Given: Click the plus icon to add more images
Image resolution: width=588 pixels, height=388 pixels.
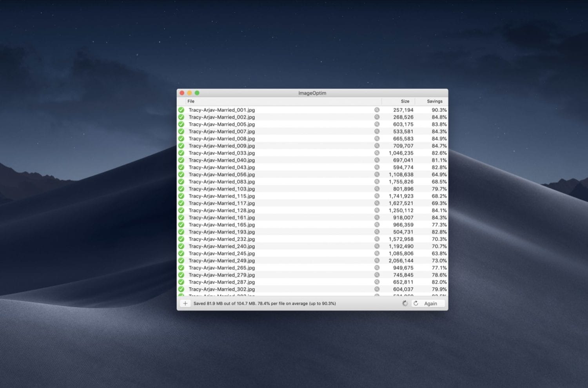Looking at the screenshot, I should tap(185, 303).
